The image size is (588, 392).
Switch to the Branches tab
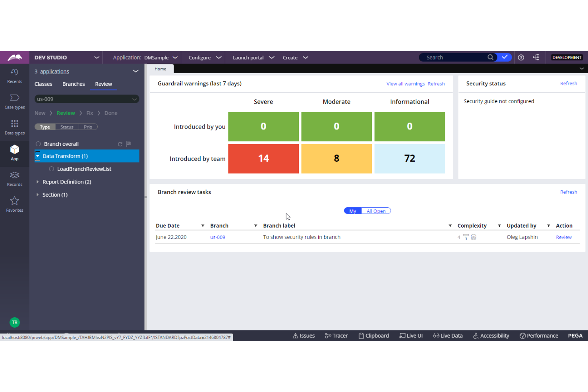73,84
